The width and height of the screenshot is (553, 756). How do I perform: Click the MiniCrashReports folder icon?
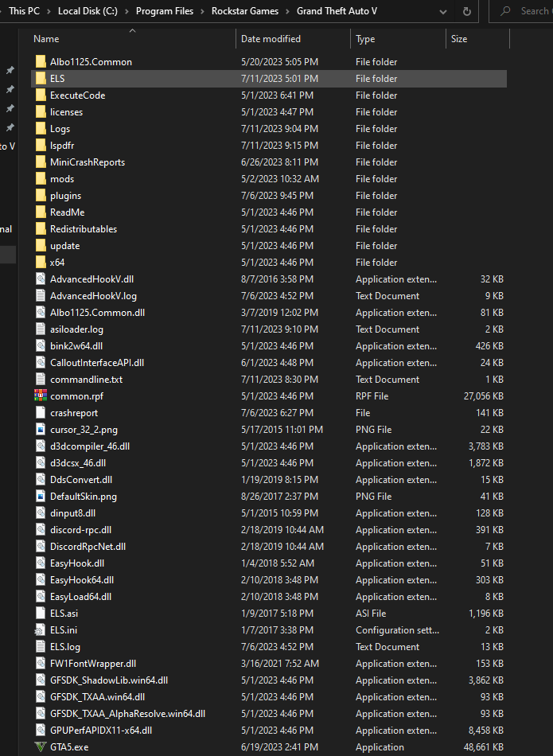41,162
